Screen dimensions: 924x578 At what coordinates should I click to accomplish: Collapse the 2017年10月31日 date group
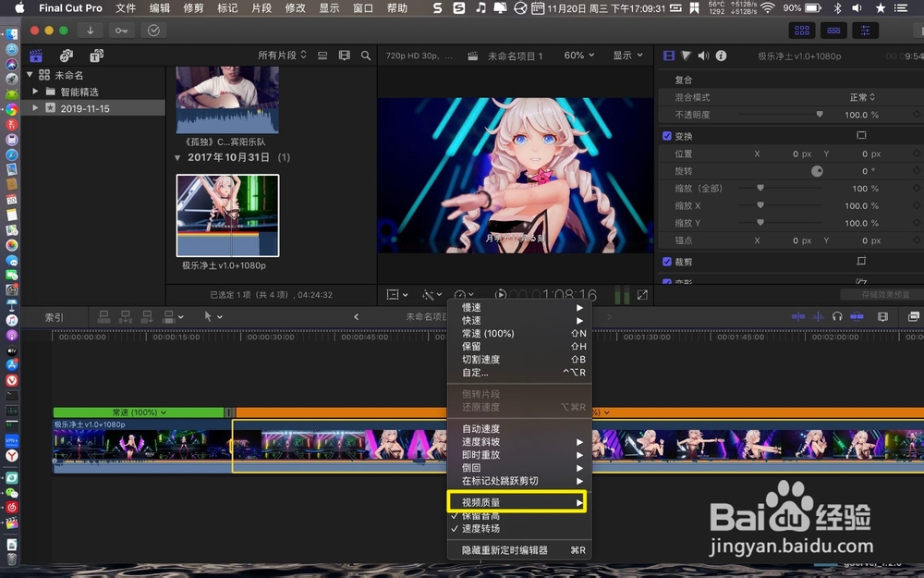[x=177, y=157]
